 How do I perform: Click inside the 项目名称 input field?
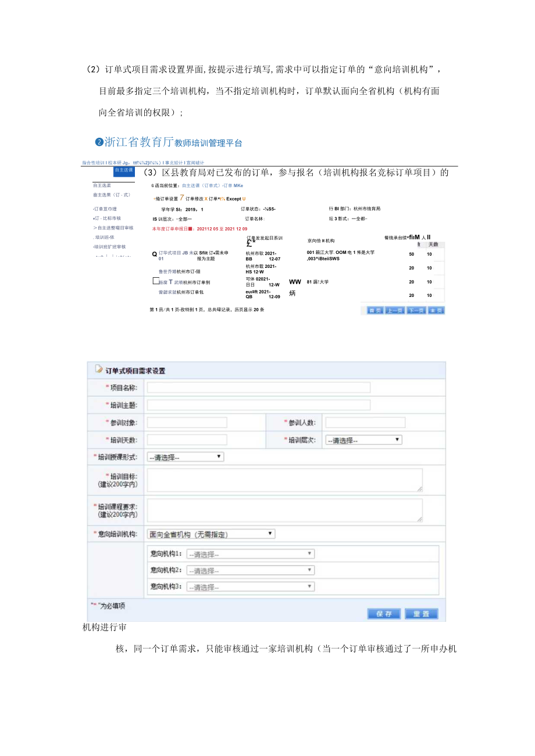point(258,388)
